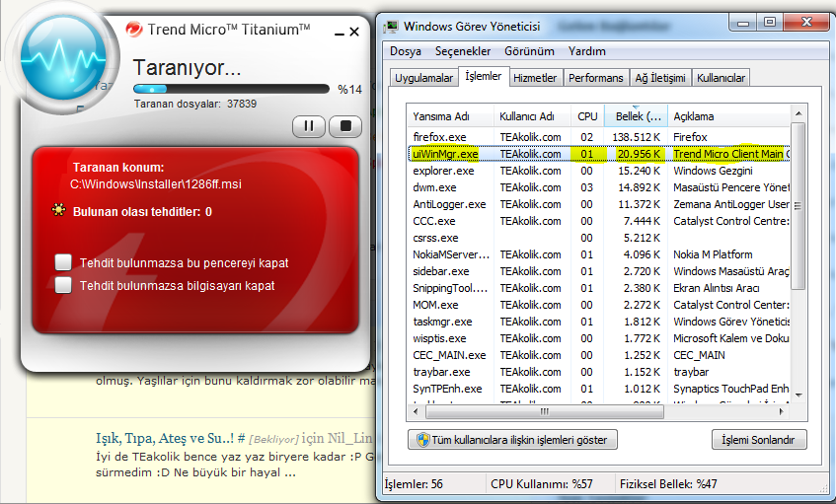Minimize the Trend Micro Titanium window
836x504 pixels.
click(x=339, y=34)
